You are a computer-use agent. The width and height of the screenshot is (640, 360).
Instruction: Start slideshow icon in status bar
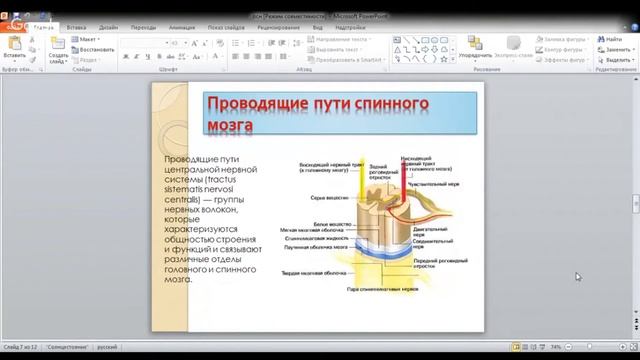click(x=542, y=347)
